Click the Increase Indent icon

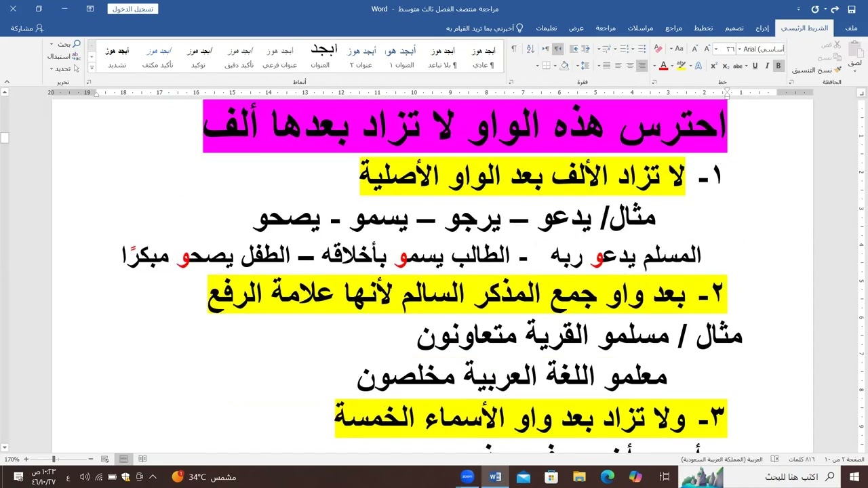coord(574,49)
